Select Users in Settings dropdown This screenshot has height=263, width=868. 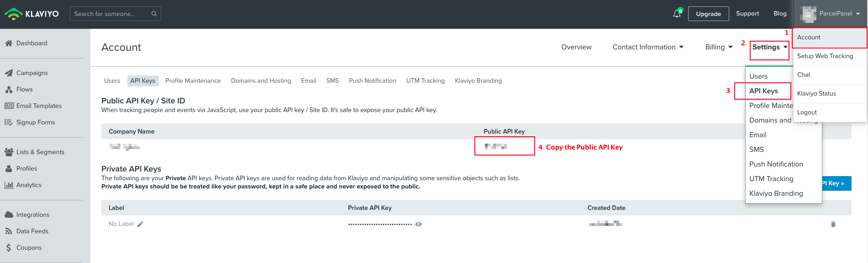(x=758, y=76)
